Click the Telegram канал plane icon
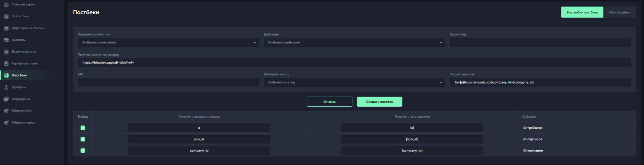644x165 pixels. click(6, 123)
